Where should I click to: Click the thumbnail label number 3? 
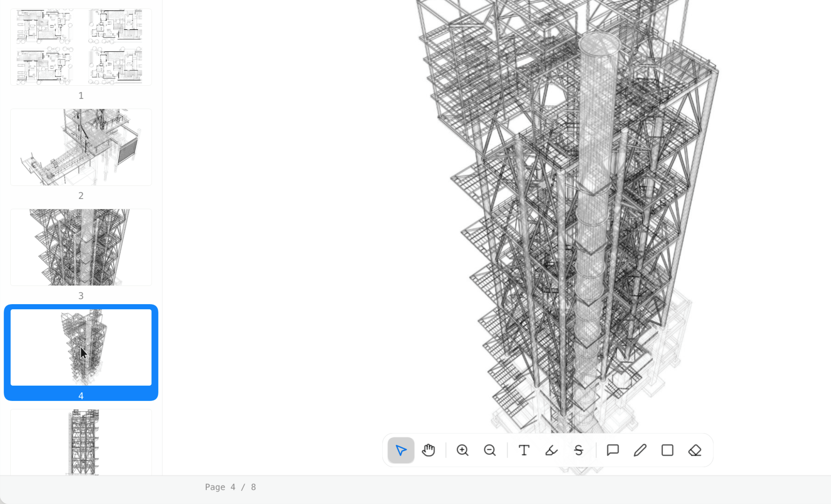pos(81,296)
